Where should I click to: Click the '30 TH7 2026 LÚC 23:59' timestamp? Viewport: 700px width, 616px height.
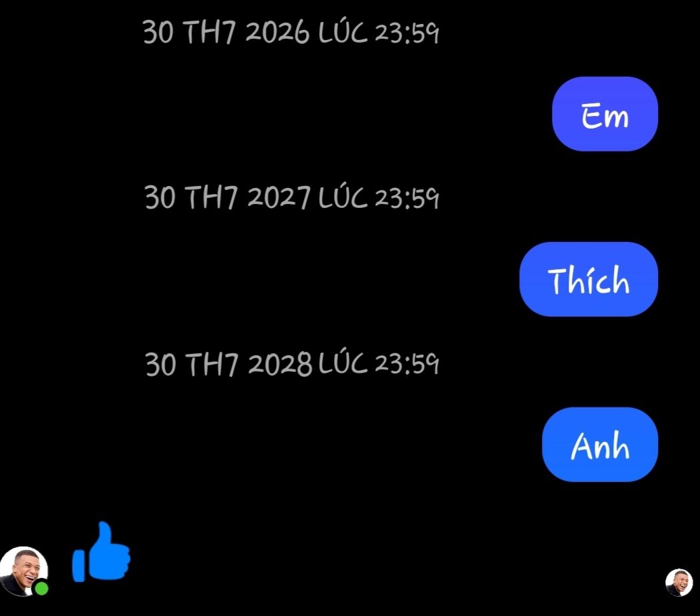(x=291, y=32)
